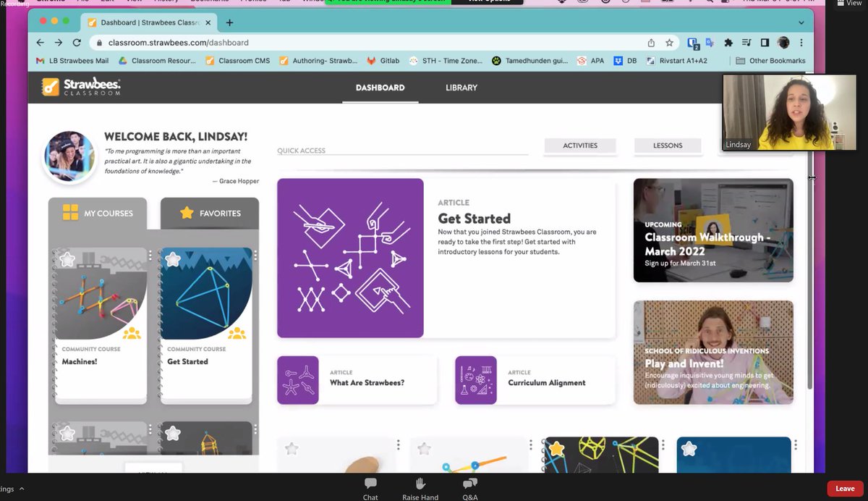Open Curriculum Alignment article

[x=547, y=382]
